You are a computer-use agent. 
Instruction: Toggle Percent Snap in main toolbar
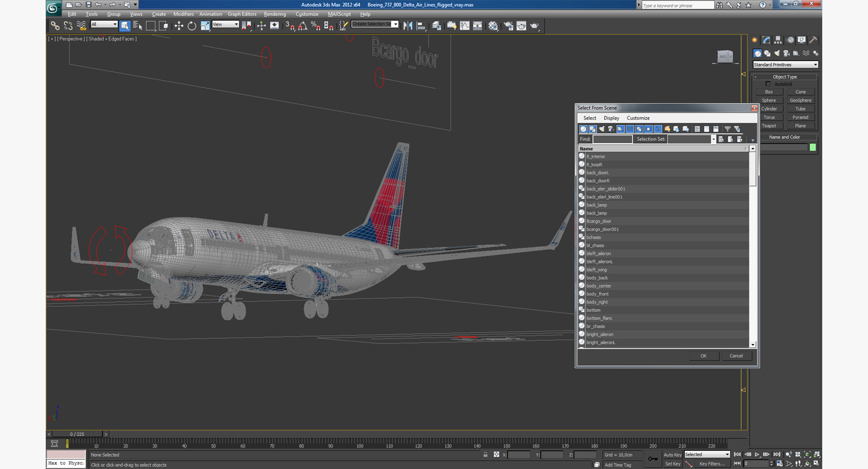[x=316, y=26]
